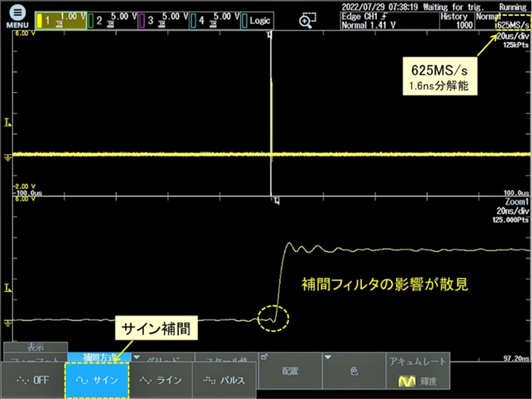The width and height of the screenshot is (532, 399).
Task: Select channel 1 at 1.00 V
Action: coord(60,21)
